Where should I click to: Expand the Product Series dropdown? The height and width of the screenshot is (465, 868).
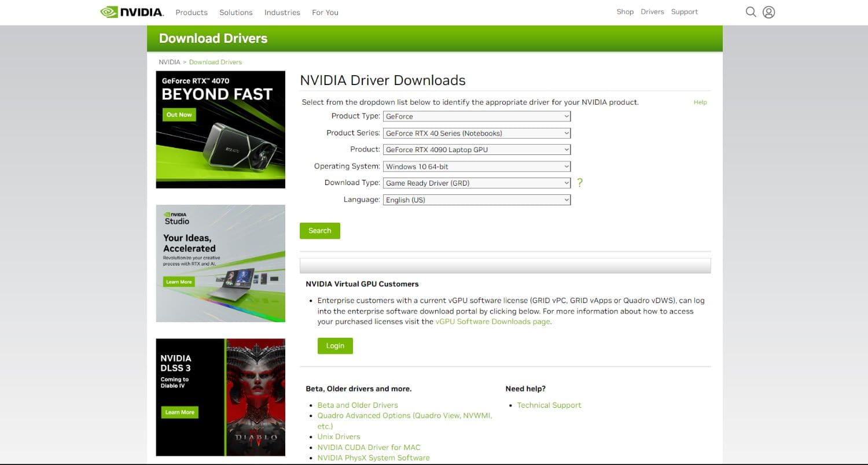tap(477, 133)
